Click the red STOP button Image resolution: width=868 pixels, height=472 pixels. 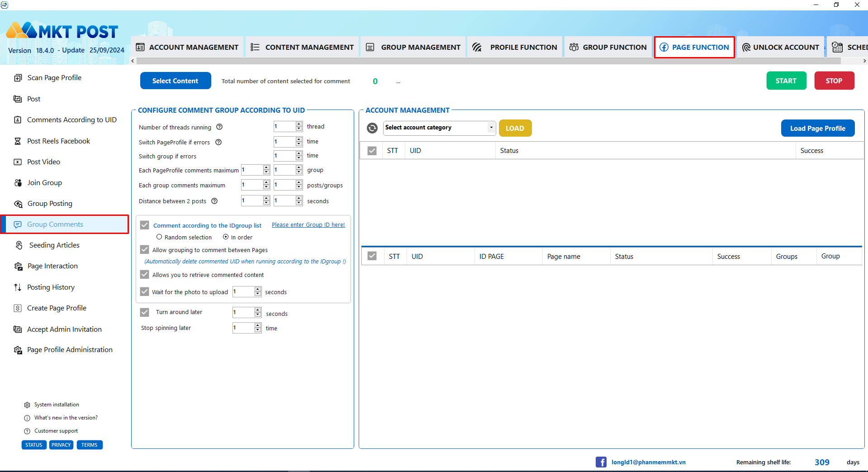[834, 81]
